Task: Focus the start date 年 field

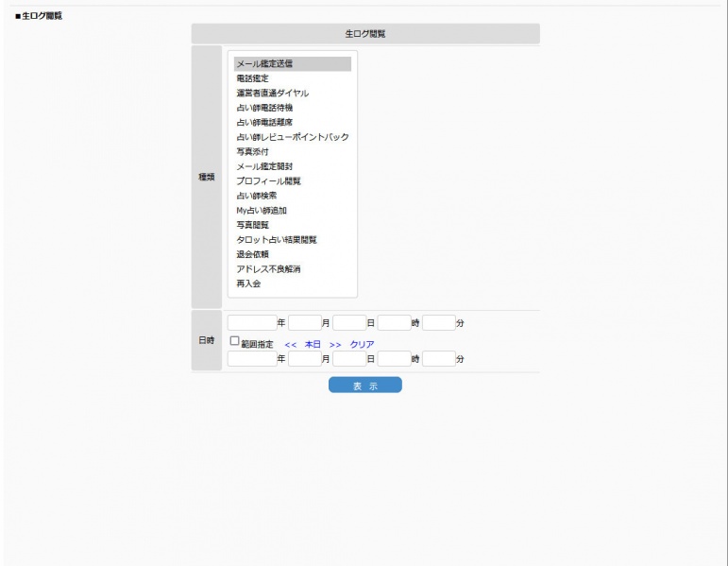Action: [x=251, y=323]
